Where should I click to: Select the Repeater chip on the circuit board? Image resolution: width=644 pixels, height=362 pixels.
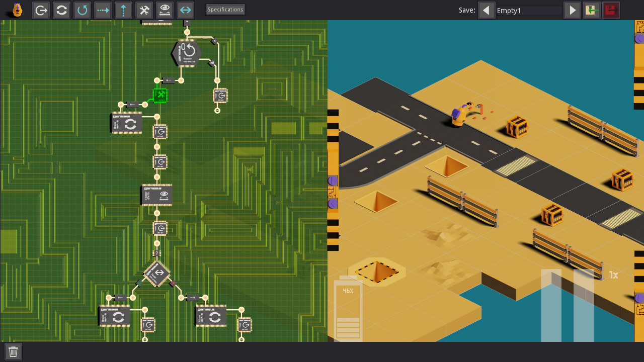(x=187, y=52)
